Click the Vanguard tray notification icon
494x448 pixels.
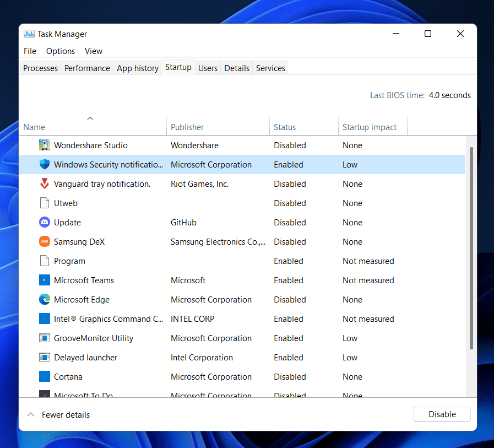(x=45, y=184)
